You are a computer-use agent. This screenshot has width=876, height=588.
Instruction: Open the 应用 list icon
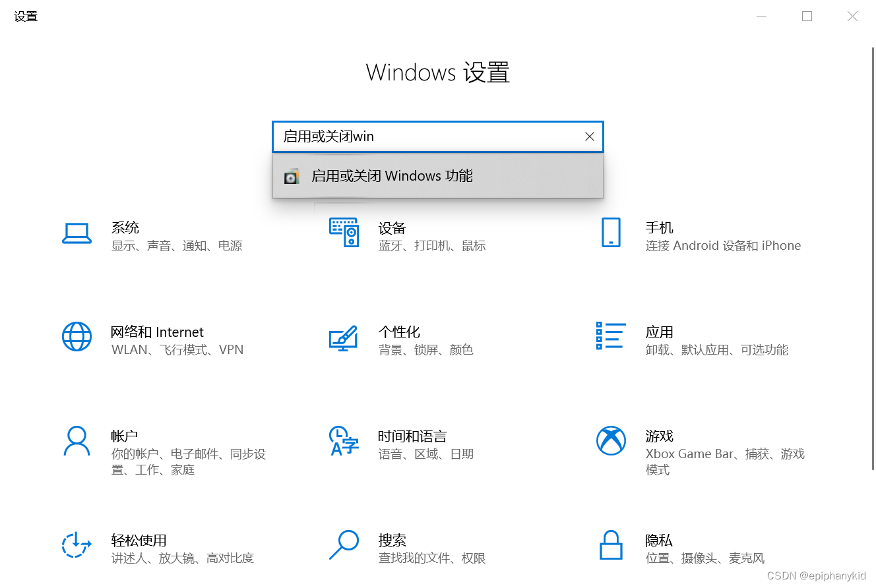[x=610, y=336]
